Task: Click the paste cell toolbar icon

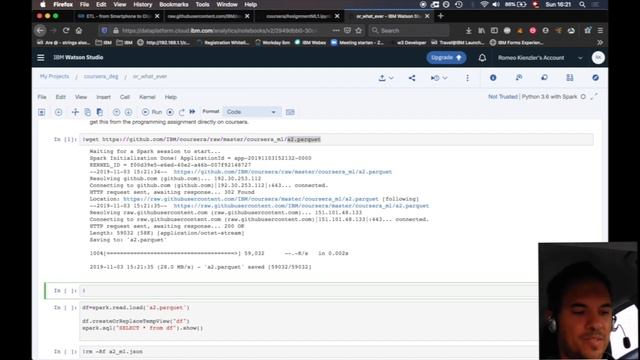Action: (x=100, y=112)
